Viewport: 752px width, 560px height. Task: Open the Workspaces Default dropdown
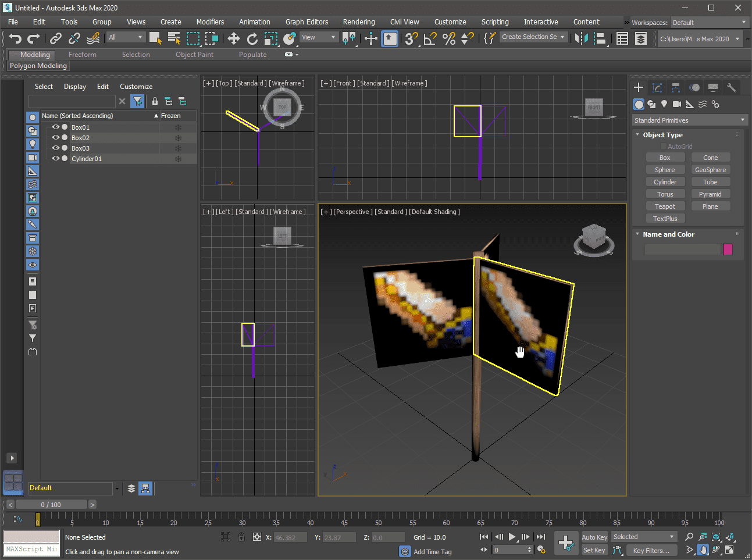point(709,23)
